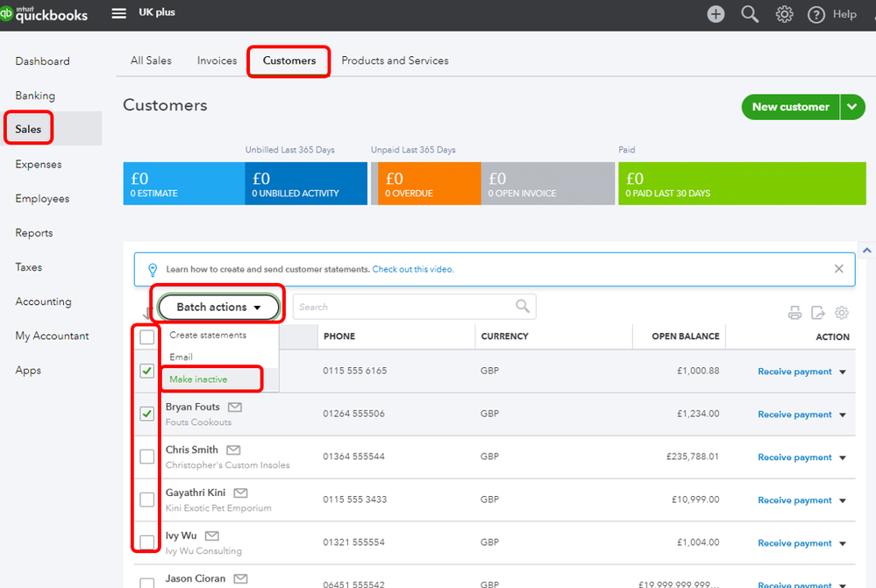
Task: Filter by the dark blue Unbilled Activity segment
Action: pyautogui.click(x=306, y=184)
